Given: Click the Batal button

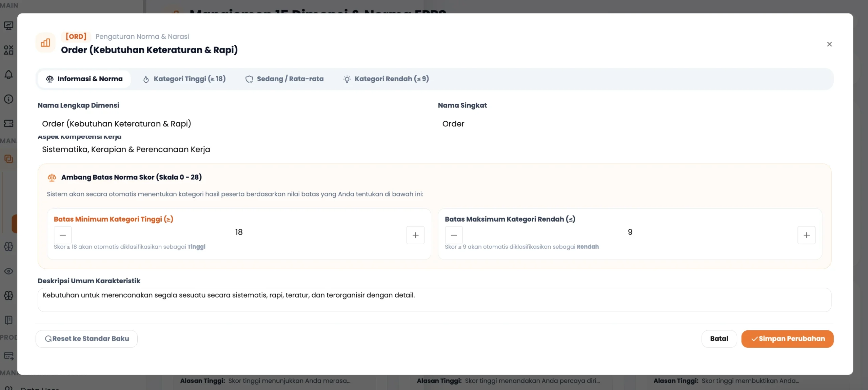Looking at the screenshot, I should (719, 339).
